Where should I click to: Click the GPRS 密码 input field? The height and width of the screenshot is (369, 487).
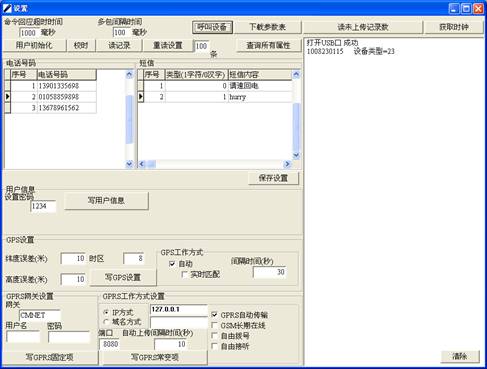tap(69, 337)
